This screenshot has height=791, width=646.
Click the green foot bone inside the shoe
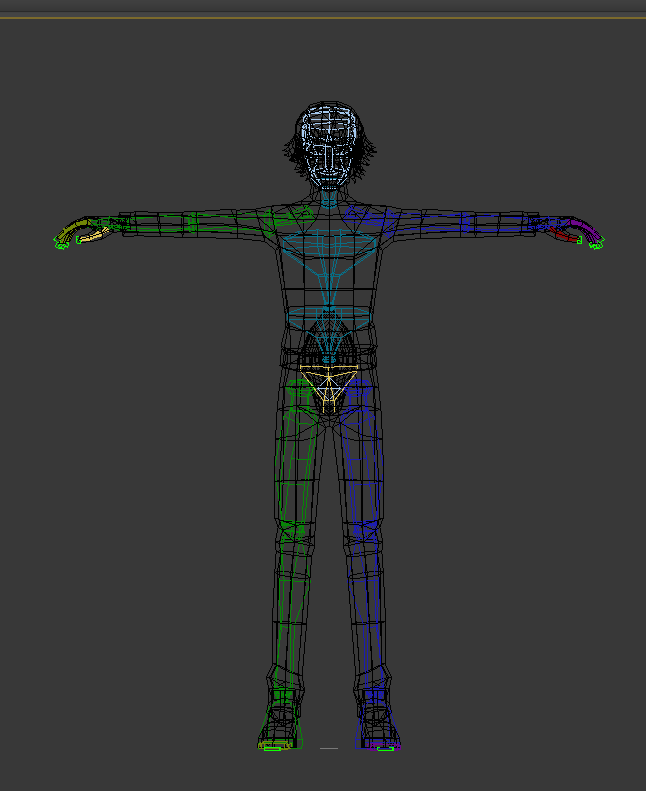pos(280,719)
